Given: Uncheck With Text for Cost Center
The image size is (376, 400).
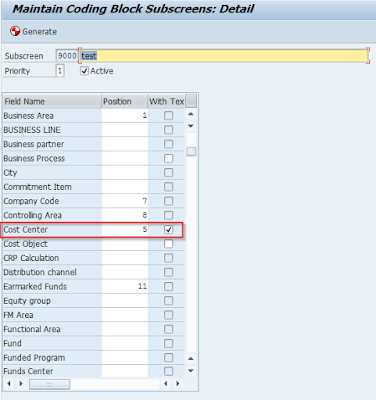Looking at the screenshot, I should click(x=168, y=229).
